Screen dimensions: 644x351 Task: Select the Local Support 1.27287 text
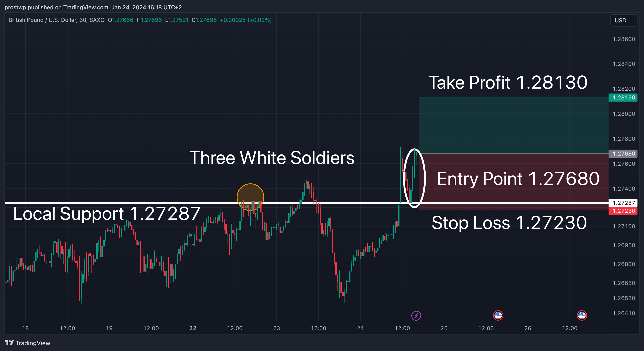coord(107,214)
